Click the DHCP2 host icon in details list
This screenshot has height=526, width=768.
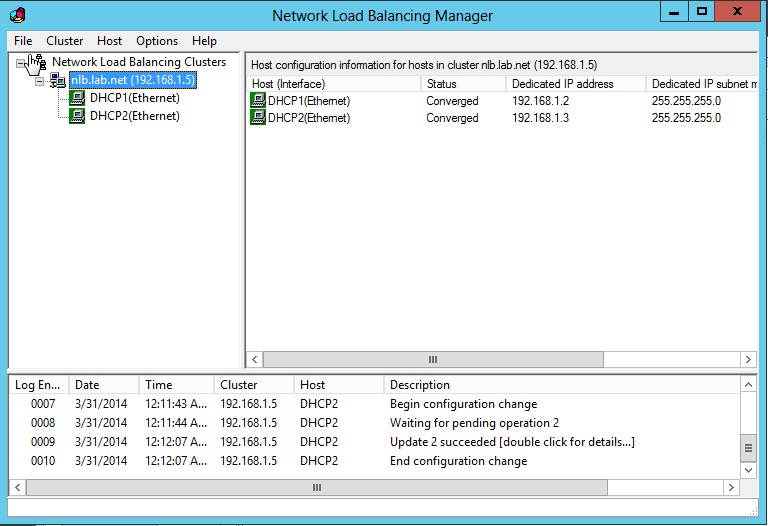258,118
